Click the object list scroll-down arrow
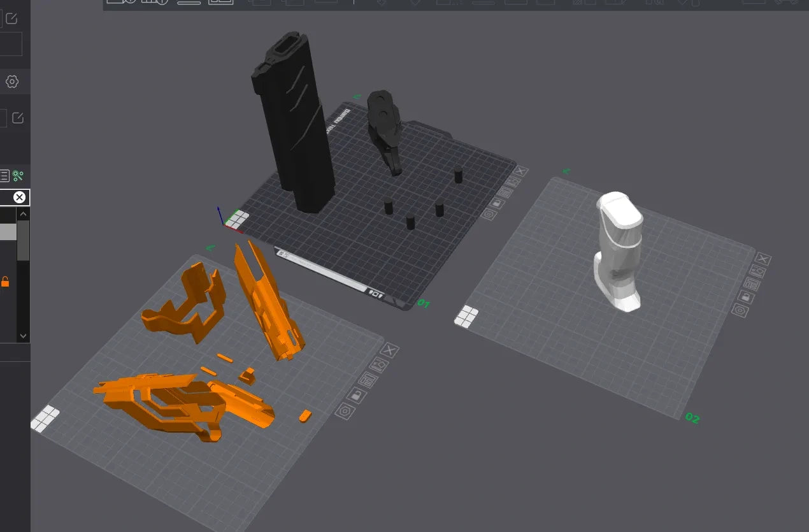 tap(23, 336)
